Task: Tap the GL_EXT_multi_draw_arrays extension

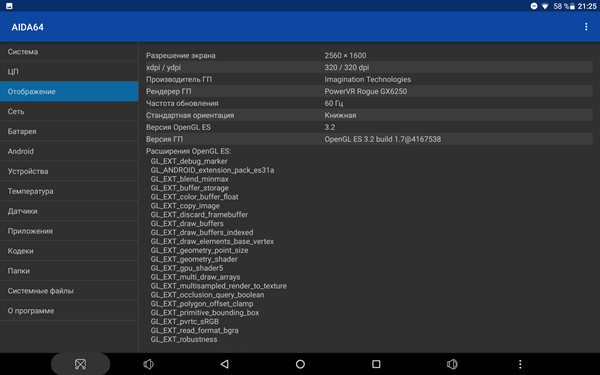Action: [x=195, y=277]
